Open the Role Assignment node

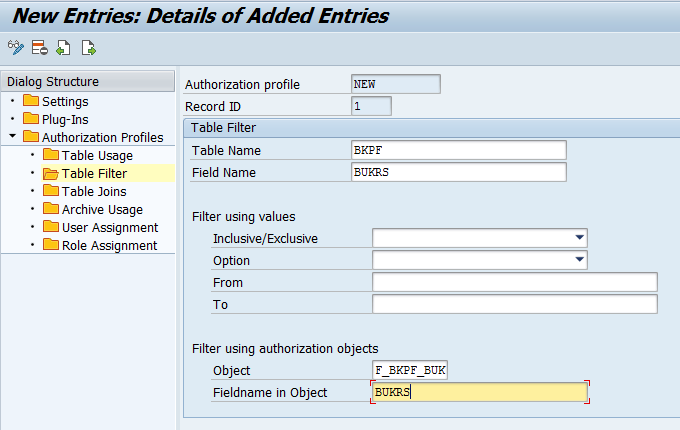[x=109, y=245]
